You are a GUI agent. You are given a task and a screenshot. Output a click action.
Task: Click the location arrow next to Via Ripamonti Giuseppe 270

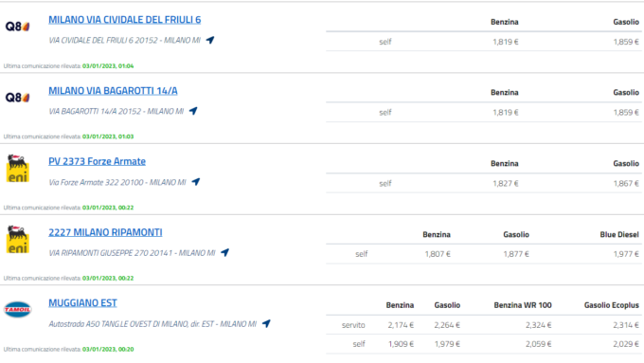click(224, 252)
